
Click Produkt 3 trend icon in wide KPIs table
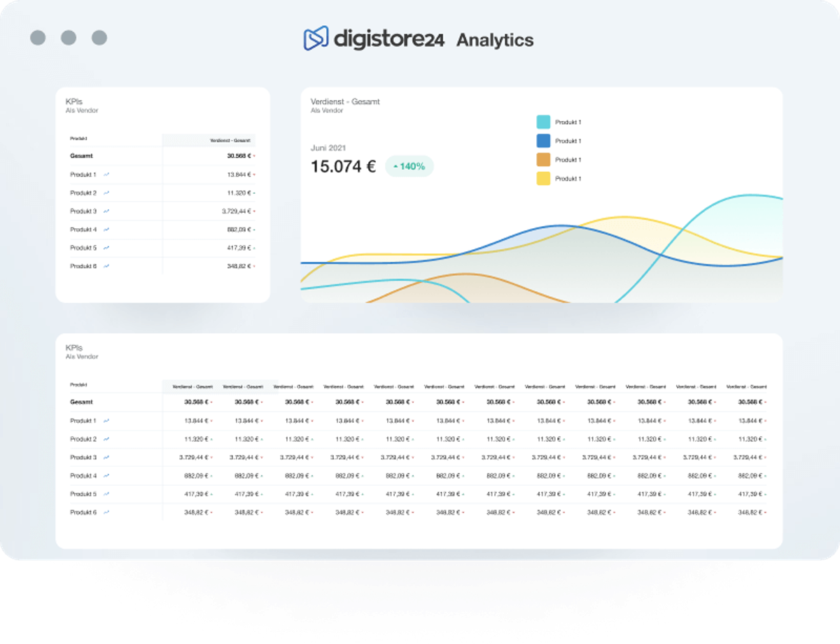(x=106, y=457)
